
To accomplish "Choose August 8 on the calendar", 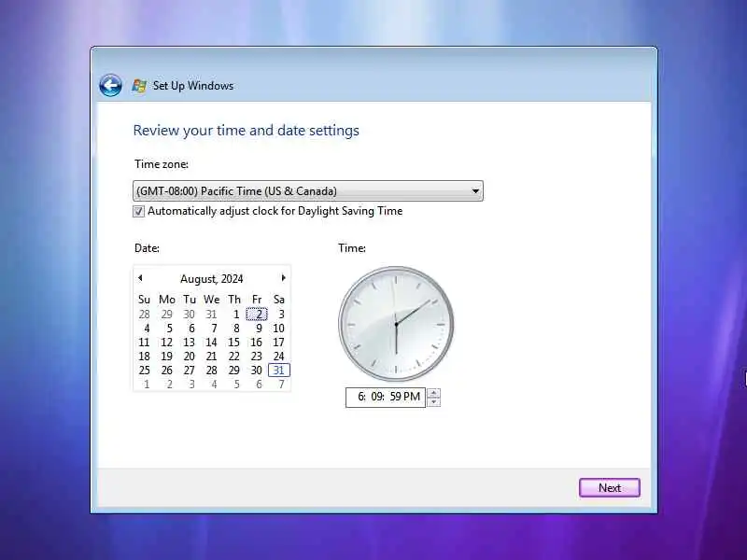I will tap(236, 329).
